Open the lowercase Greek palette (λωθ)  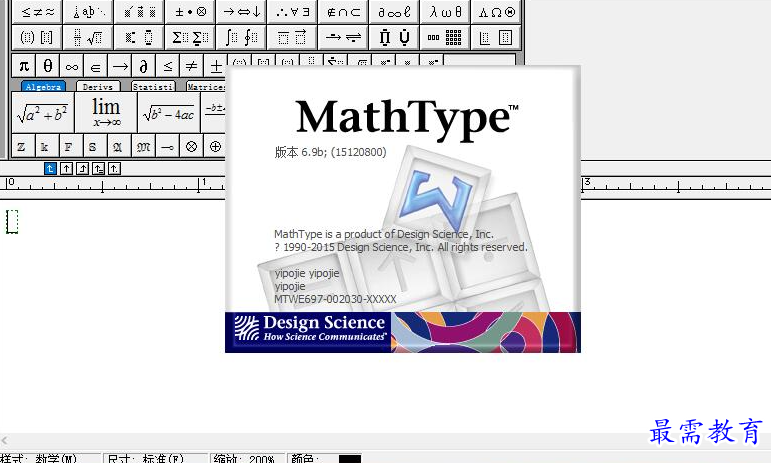pyautogui.click(x=445, y=12)
